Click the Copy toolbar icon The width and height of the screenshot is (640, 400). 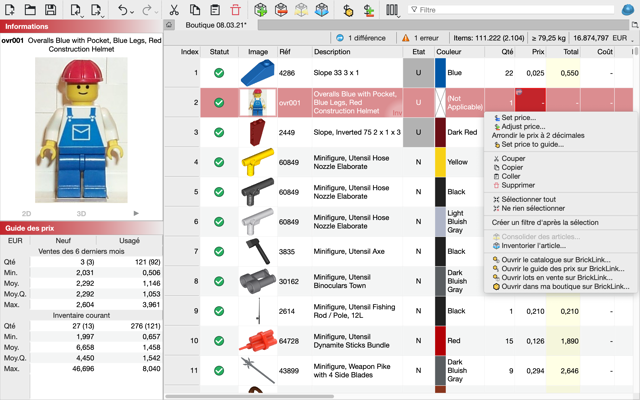[195, 9]
